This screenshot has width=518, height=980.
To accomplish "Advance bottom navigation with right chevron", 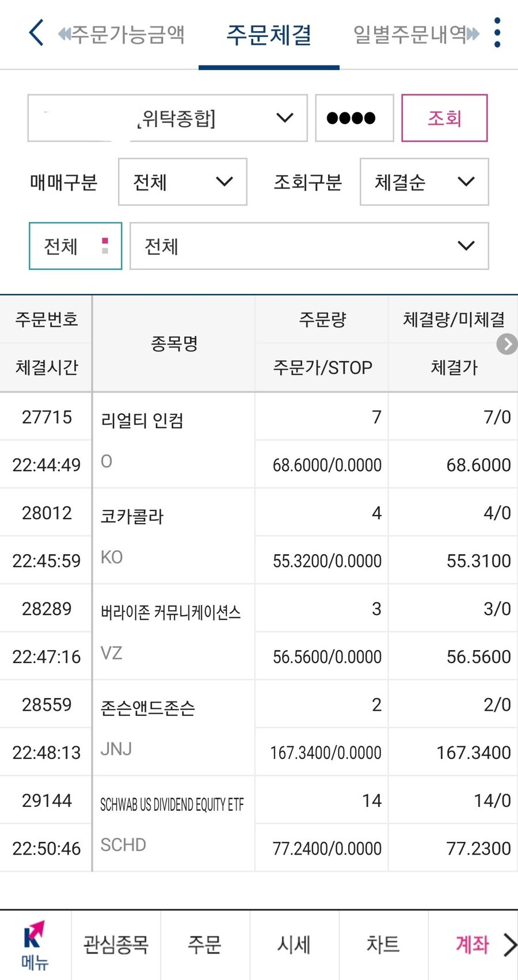I will click(509, 944).
